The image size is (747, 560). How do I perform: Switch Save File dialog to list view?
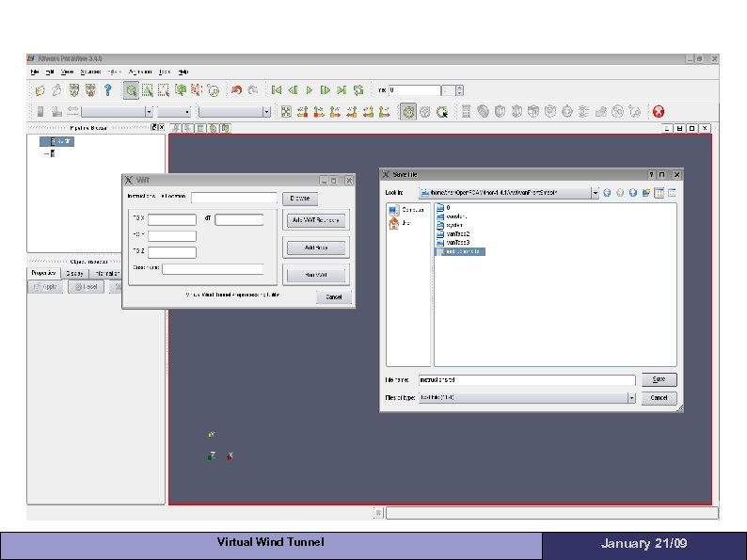[660, 193]
